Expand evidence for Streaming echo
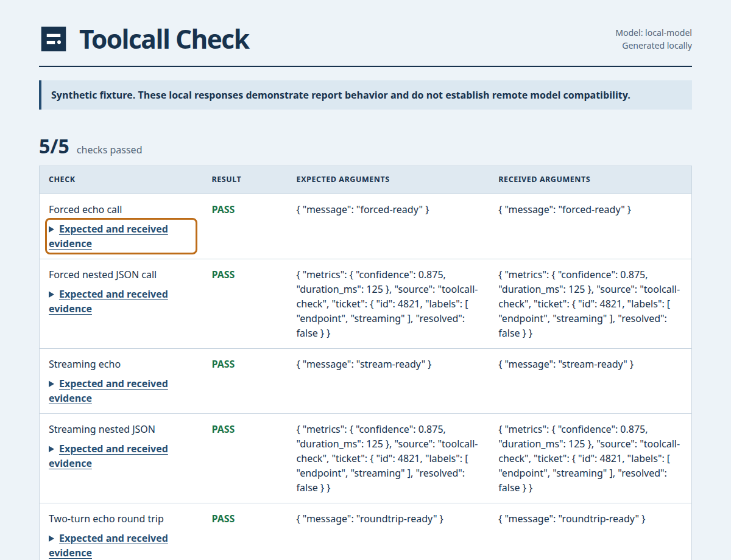Image resolution: width=731 pixels, height=560 pixels. (121, 391)
